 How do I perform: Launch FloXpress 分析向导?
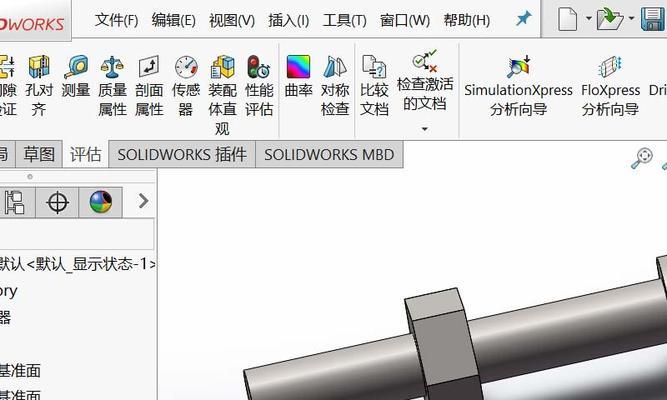[x=610, y=86]
